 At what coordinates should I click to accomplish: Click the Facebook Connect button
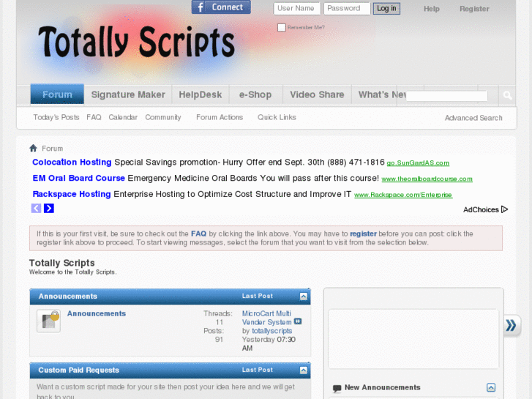(221, 7)
